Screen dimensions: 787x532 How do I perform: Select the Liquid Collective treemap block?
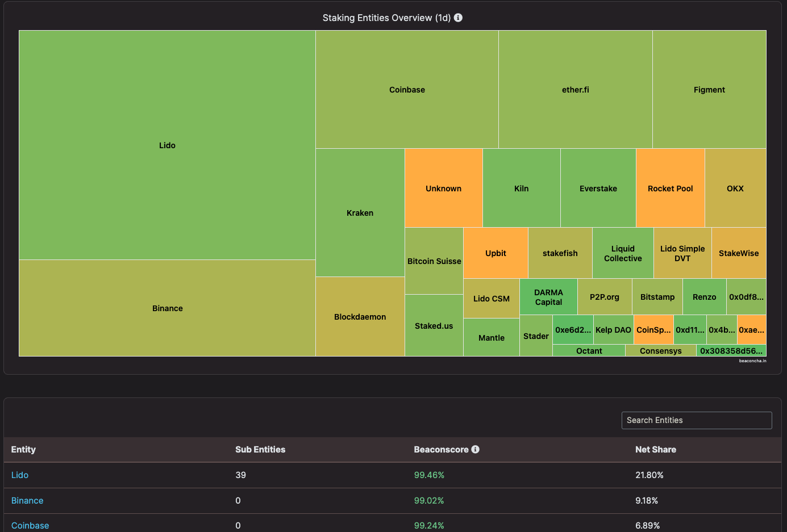pyautogui.click(x=623, y=253)
